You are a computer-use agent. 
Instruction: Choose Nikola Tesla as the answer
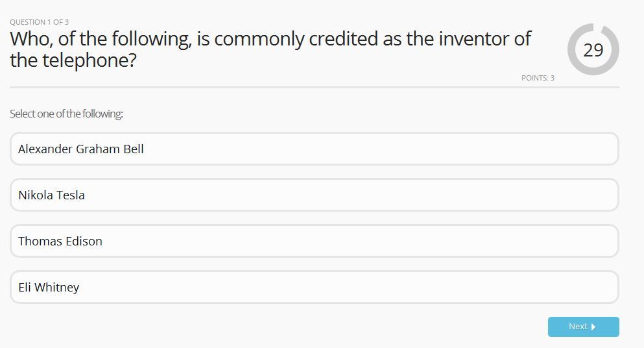coord(314,195)
